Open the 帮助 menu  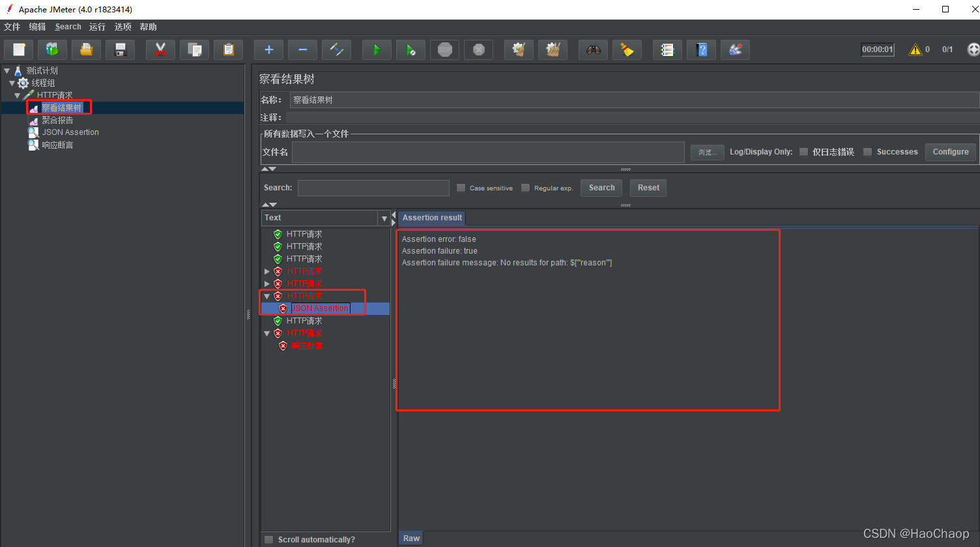point(148,27)
